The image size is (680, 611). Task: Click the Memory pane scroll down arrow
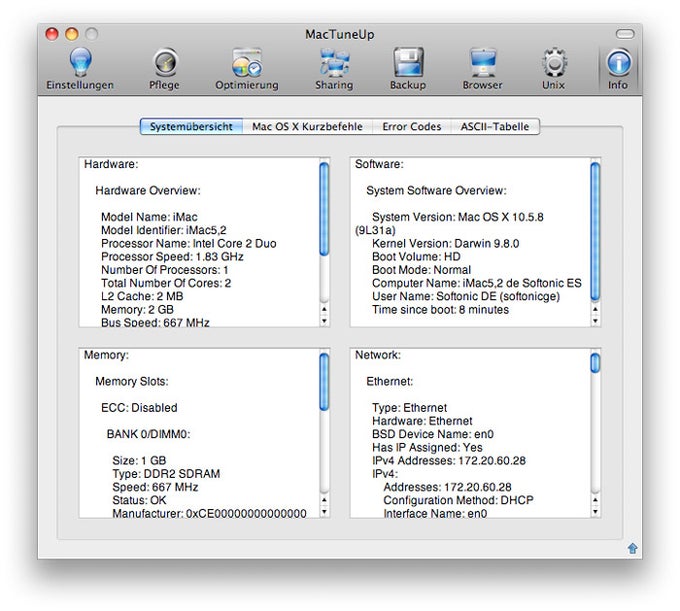tap(324, 512)
